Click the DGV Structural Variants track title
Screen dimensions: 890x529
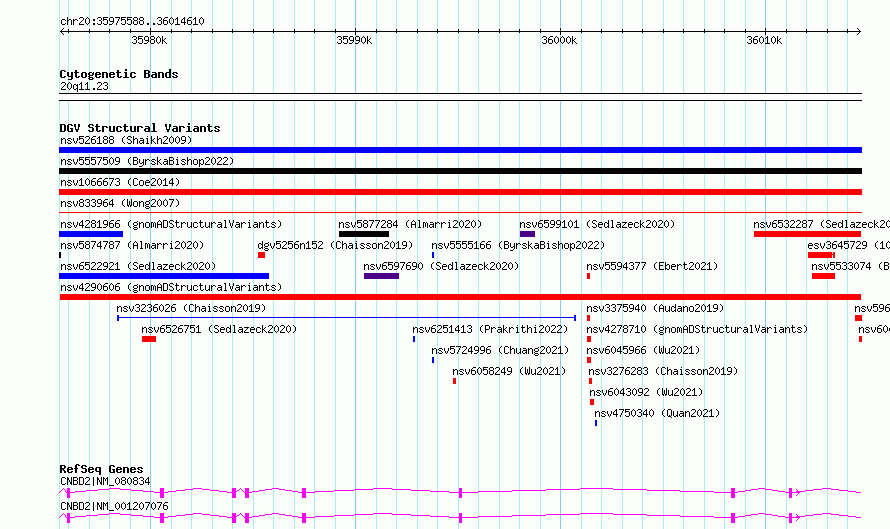140,128
